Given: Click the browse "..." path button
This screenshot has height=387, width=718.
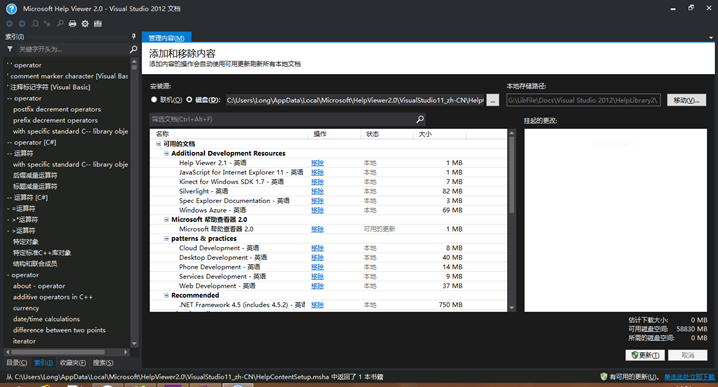Looking at the screenshot, I should [493, 100].
